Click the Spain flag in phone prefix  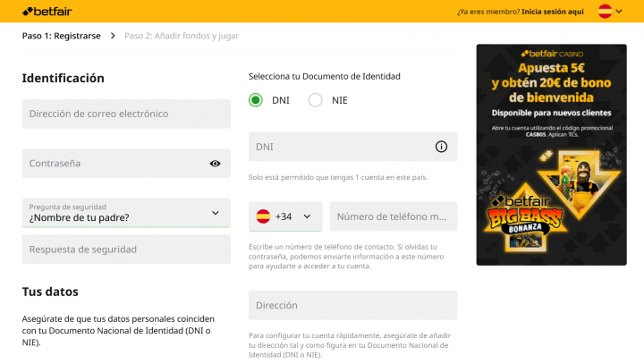coord(263,216)
